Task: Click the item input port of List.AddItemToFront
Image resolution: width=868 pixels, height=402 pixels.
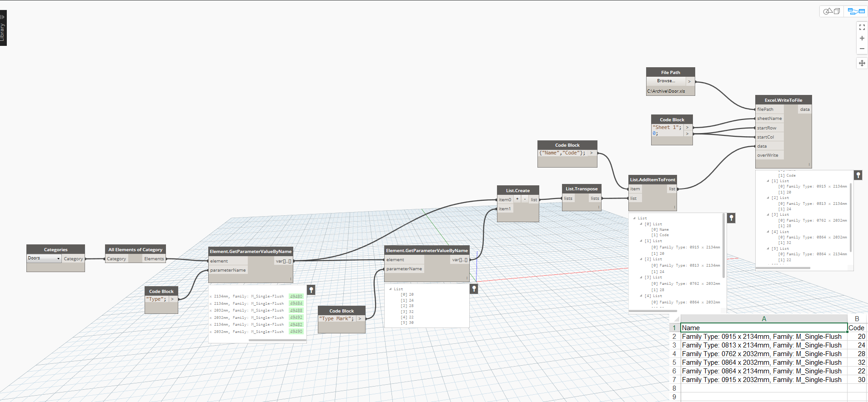Action: (x=635, y=189)
